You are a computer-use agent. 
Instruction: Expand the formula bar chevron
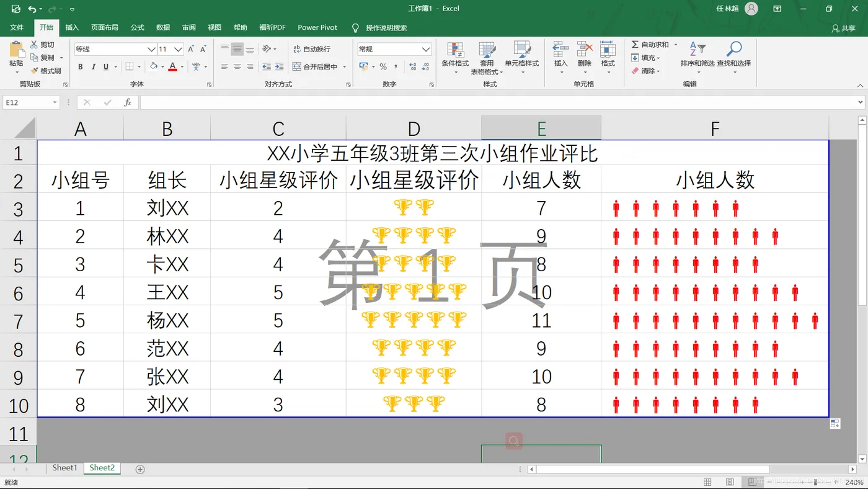860,102
